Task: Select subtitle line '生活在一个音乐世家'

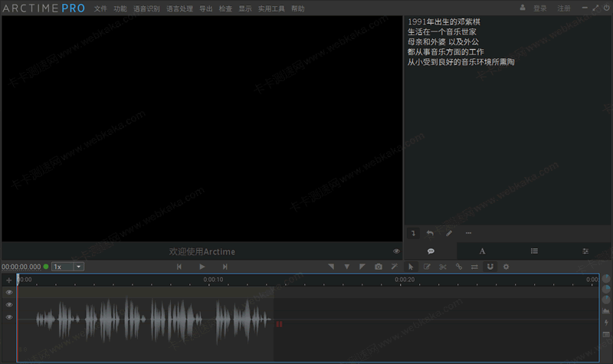Action: pyautogui.click(x=442, y=32)
